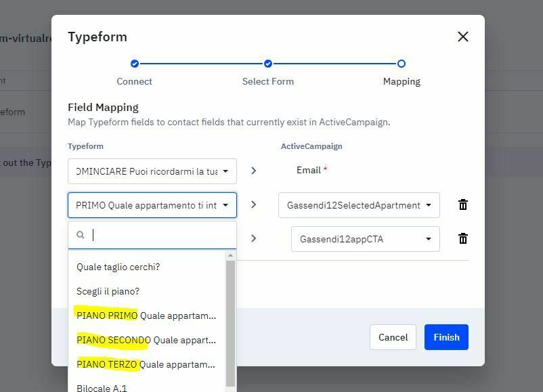Go to the Connect step indicator
The width and height of the screenshot is (543, 392).
coord(134,64)
